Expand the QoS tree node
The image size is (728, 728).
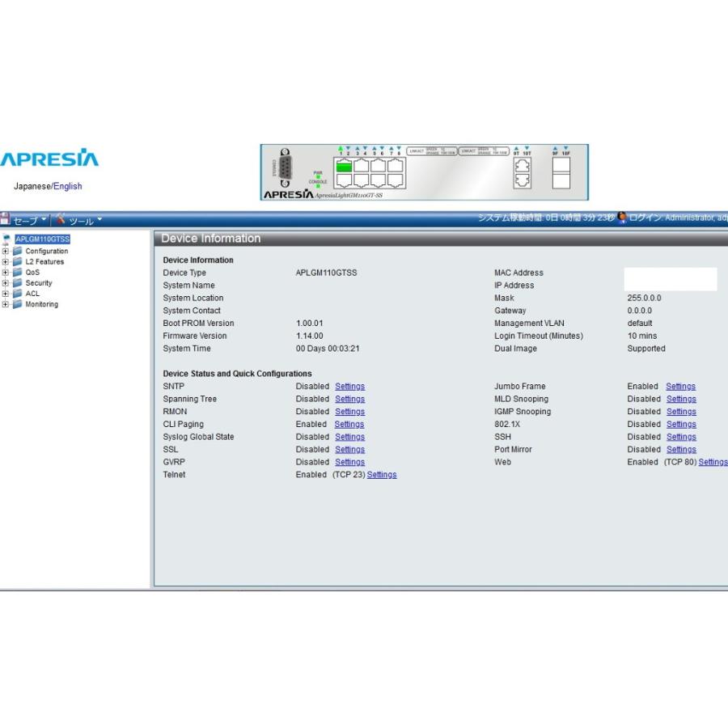point(6,273)
